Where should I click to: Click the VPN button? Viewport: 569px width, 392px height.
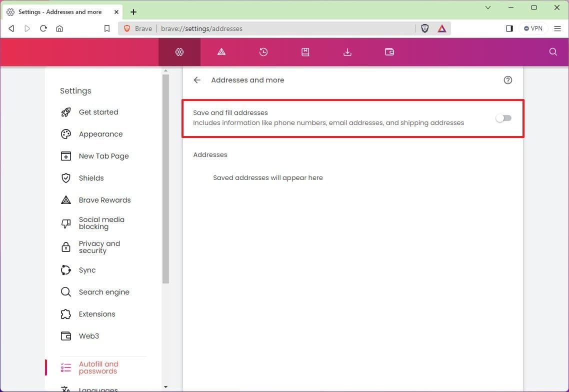pyautogui.click(x=533, y=28)
